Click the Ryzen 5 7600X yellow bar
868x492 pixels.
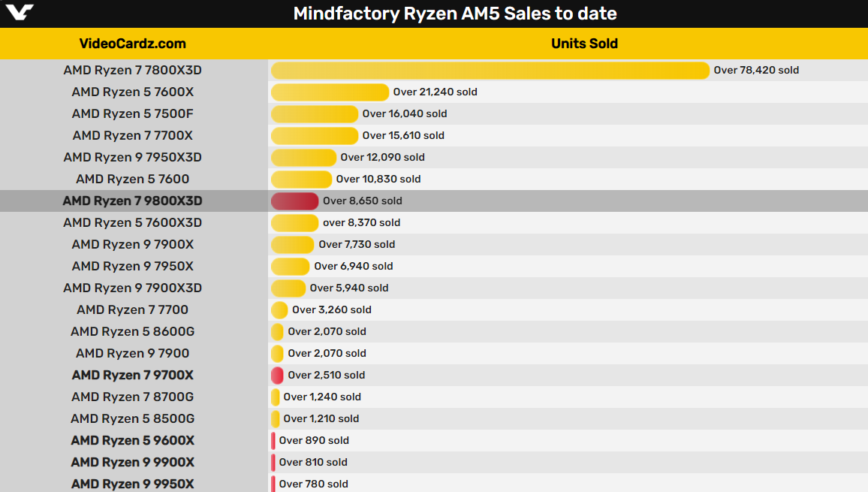coord(330,92)
